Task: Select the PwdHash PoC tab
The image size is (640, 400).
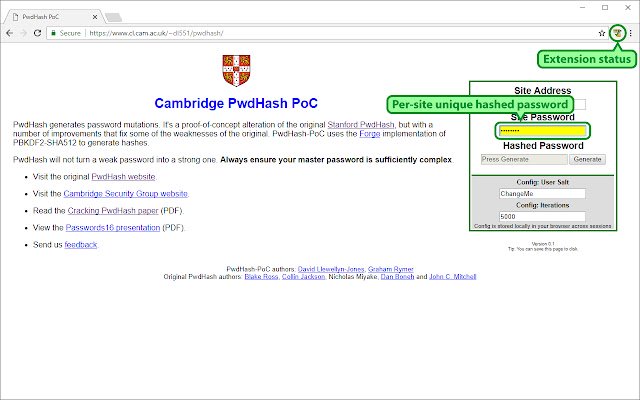Action: point(53,17)
